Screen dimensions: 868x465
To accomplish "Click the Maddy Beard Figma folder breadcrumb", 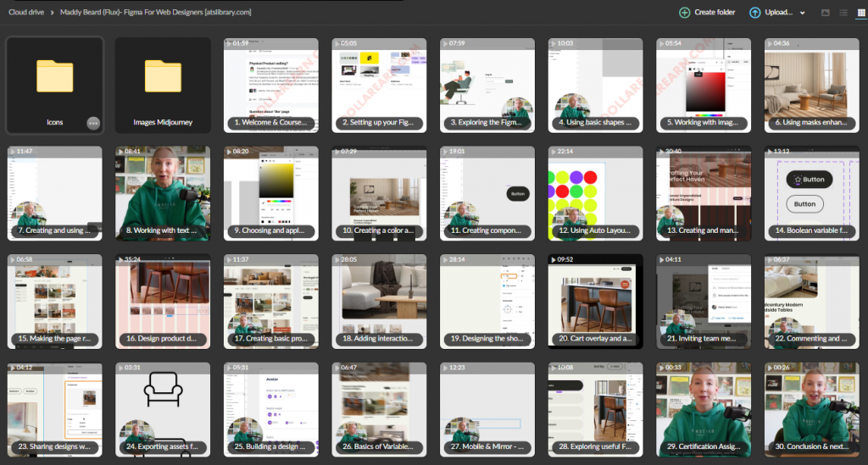I will (156, 12).
